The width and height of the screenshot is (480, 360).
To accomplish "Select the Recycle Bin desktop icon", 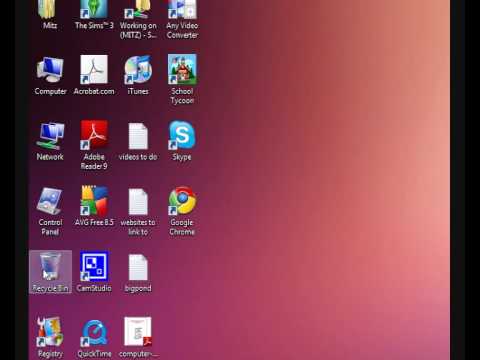I will [50, 272].
